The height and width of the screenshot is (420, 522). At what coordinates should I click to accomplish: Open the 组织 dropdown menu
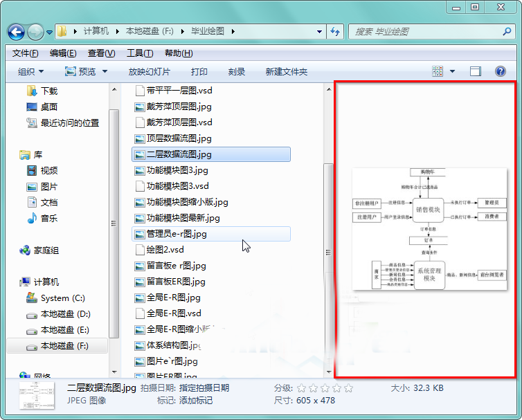(30, 71)
